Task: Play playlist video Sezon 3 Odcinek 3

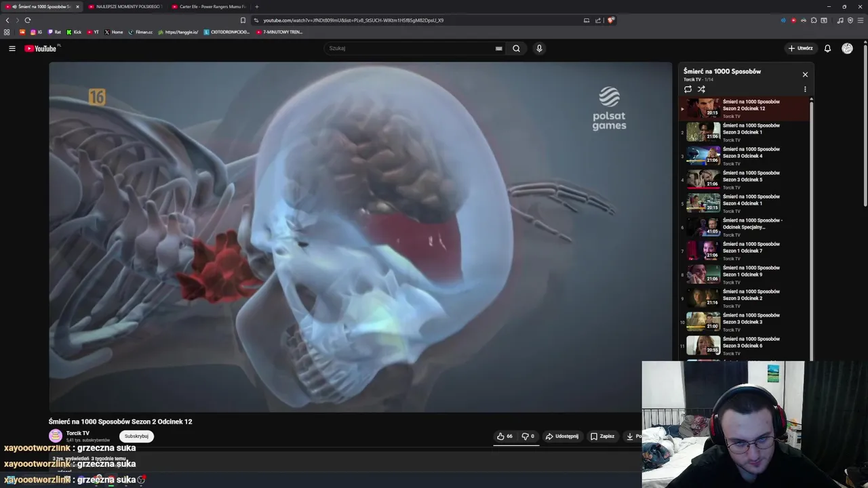Action: (744, 322)
